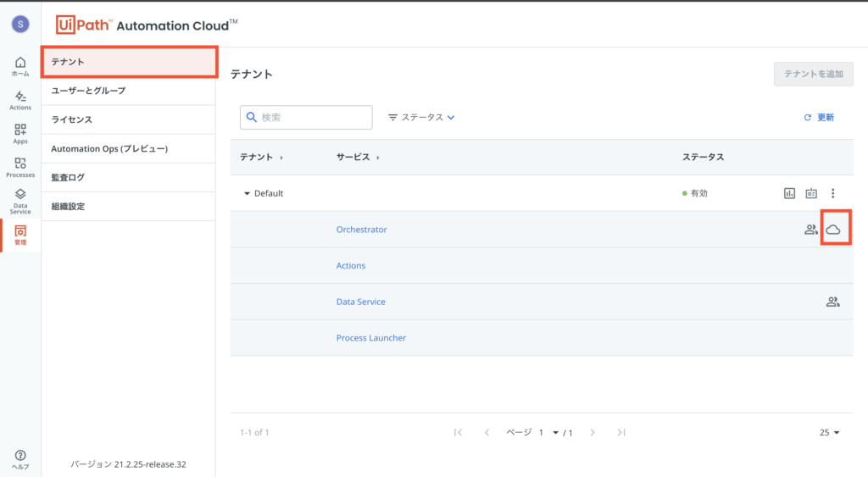Click the search magnifier icon
868x477 pixels.
251,117
